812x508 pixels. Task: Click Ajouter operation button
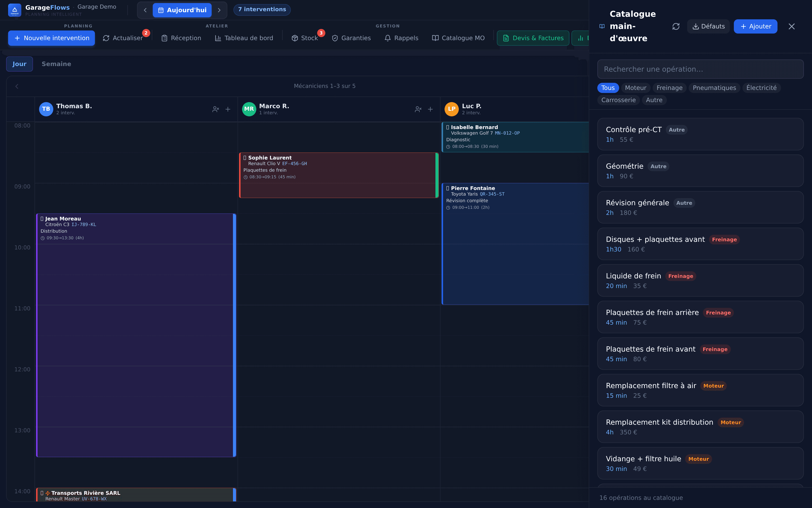pos(755,26)
